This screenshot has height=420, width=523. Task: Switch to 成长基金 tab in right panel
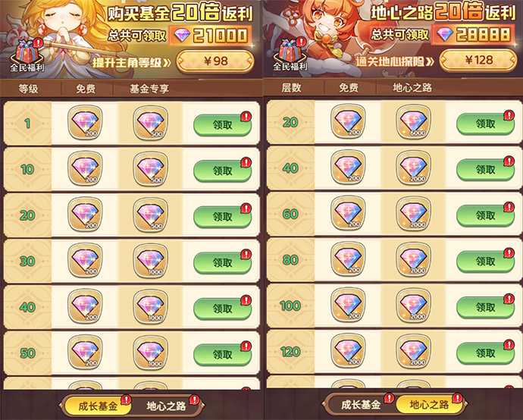pyautogui.click(x=361, y=405)
